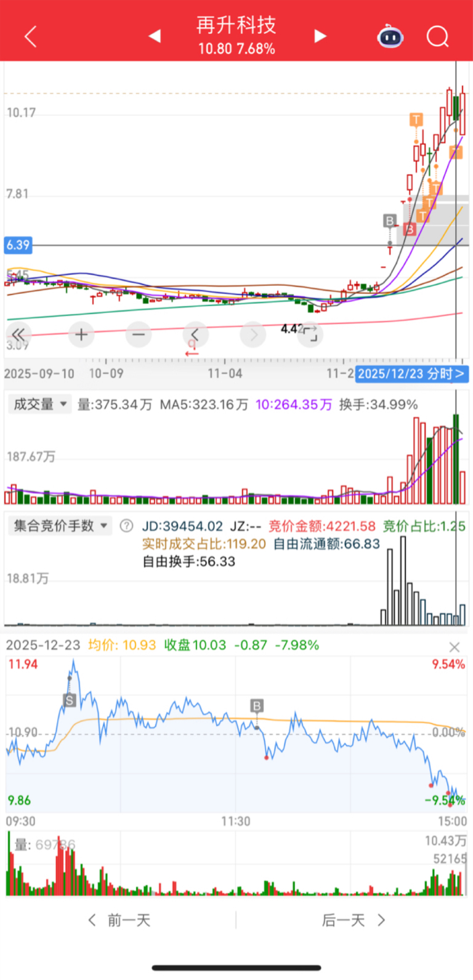473x980 pixels.
Task: Move chart right with right chevron
Action: click(253, 335)
